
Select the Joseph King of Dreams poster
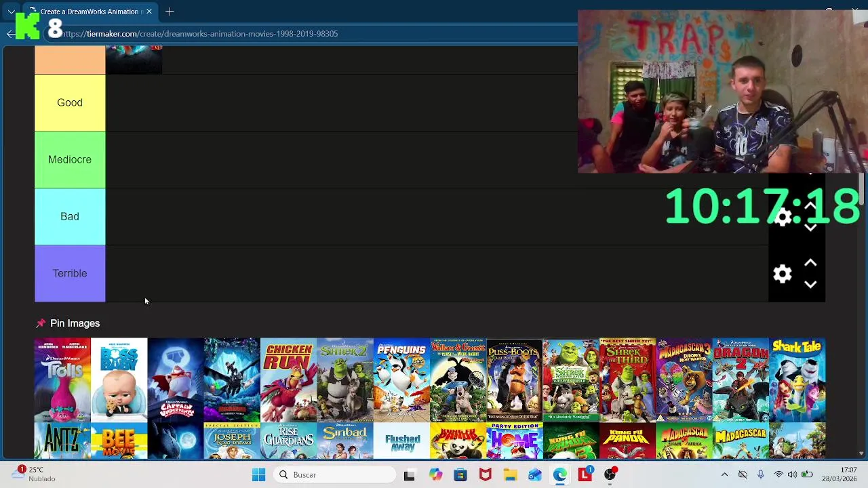(232, 441)
